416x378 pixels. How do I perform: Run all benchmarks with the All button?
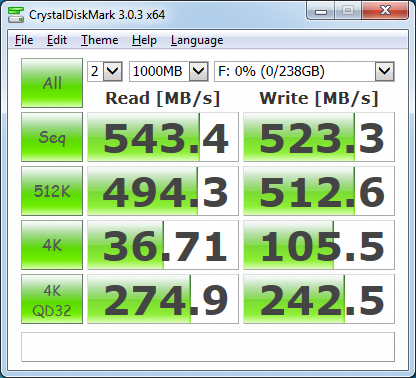[x=52, y=83]
